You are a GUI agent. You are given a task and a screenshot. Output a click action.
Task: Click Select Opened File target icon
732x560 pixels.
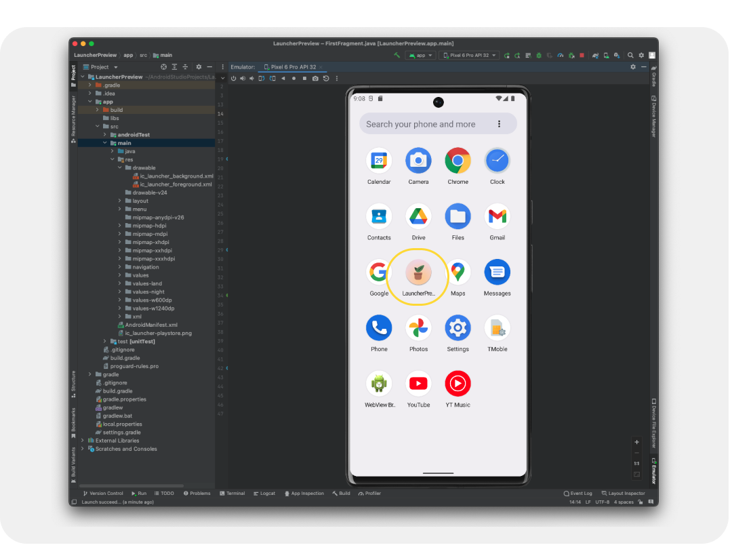coord(163,67)
